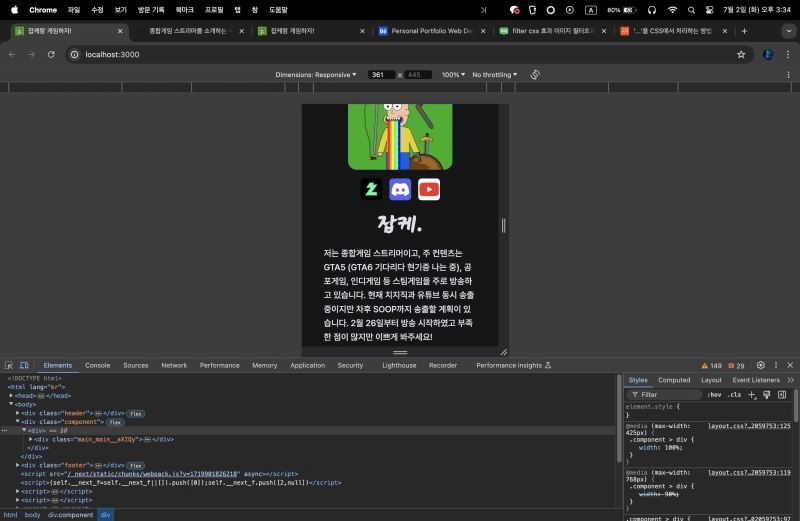The width and height of the screenshot is (800, 521).
Task: Open the Dimensions: Responsive dropdown
Action: point(316,75)
